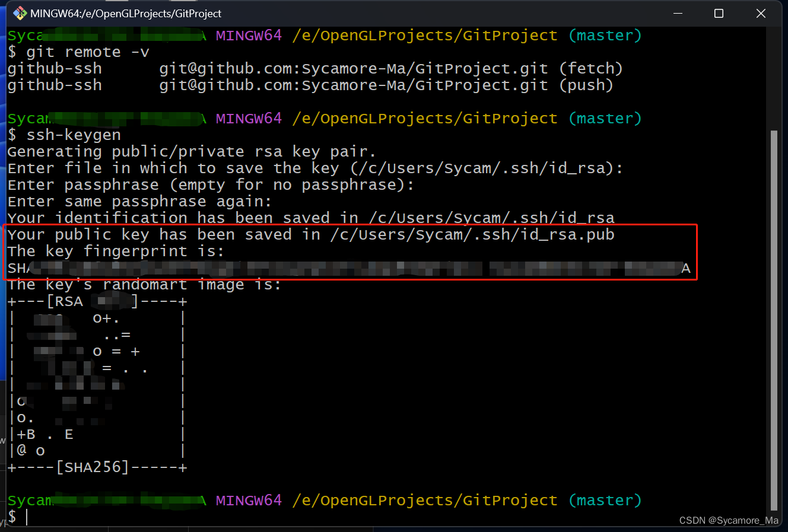This screenshot has height=532, width=788.
Task: Click 'MINGW64' label in second prompt line
Action: click(x=249, y=119)
